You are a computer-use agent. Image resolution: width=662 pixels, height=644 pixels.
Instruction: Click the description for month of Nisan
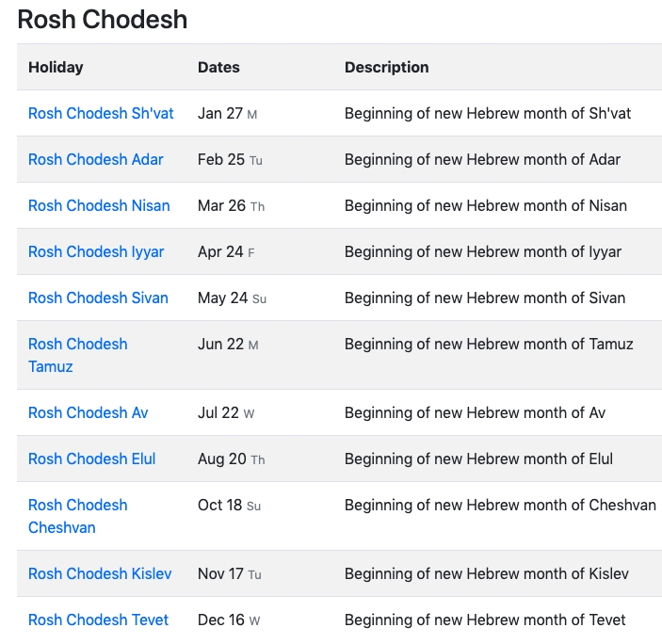click(x=486, y=205)
